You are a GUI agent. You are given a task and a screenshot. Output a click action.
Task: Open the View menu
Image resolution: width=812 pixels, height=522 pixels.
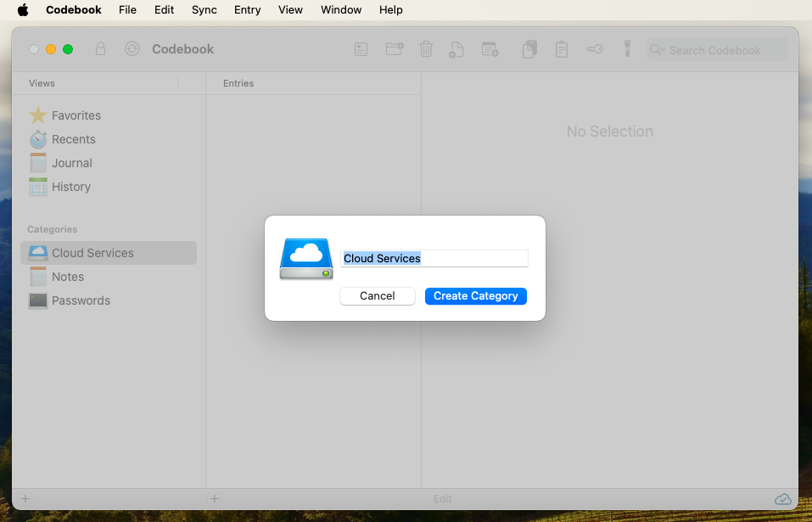point(290,10)
